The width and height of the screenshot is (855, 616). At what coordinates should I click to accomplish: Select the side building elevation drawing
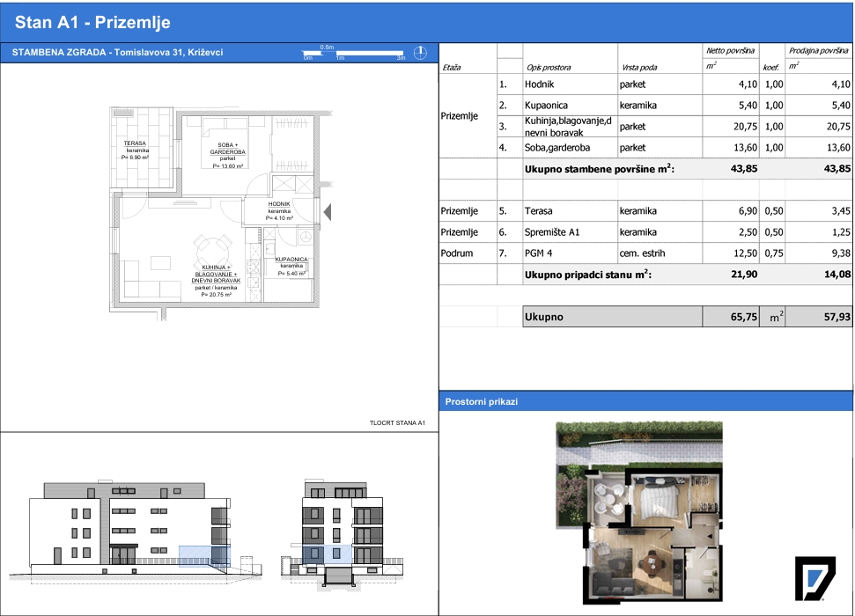coord(342,534)
